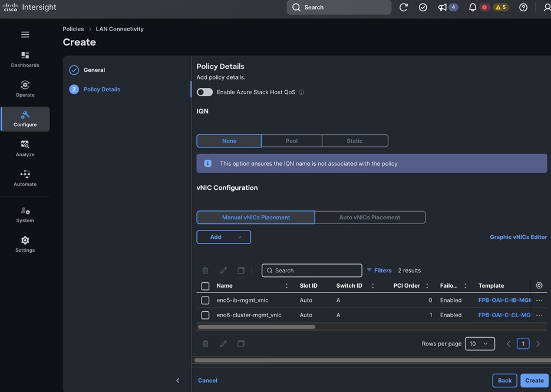Toggle Enable Azure Stack Host QoS

[x=204, y=92]
